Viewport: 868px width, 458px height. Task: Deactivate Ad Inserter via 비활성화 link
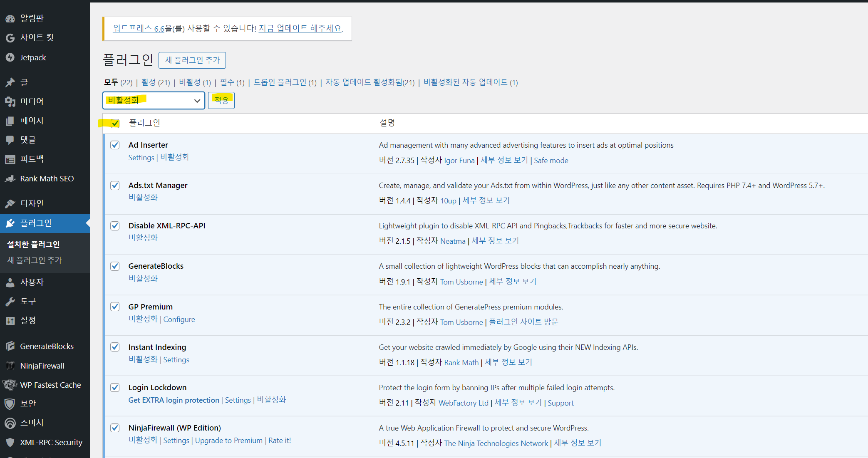[175, 157]
